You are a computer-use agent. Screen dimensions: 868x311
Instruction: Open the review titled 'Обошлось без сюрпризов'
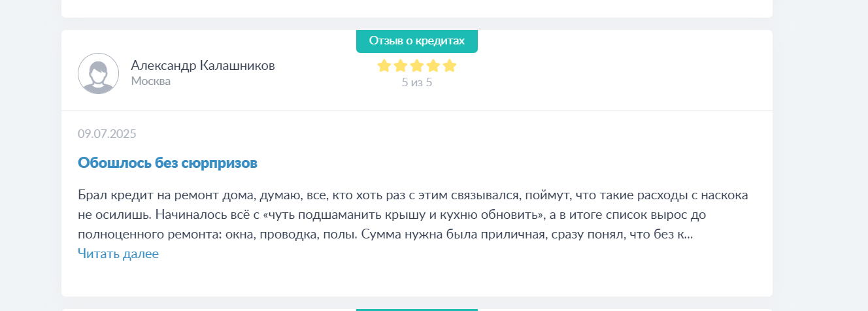tap(167, 163)
